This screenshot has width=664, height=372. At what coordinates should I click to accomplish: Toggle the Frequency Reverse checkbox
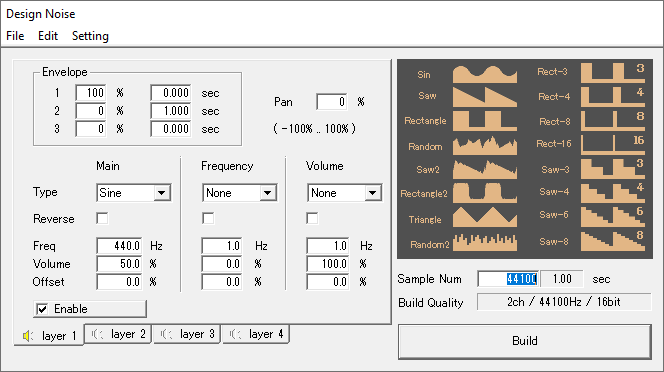point(208,219)
